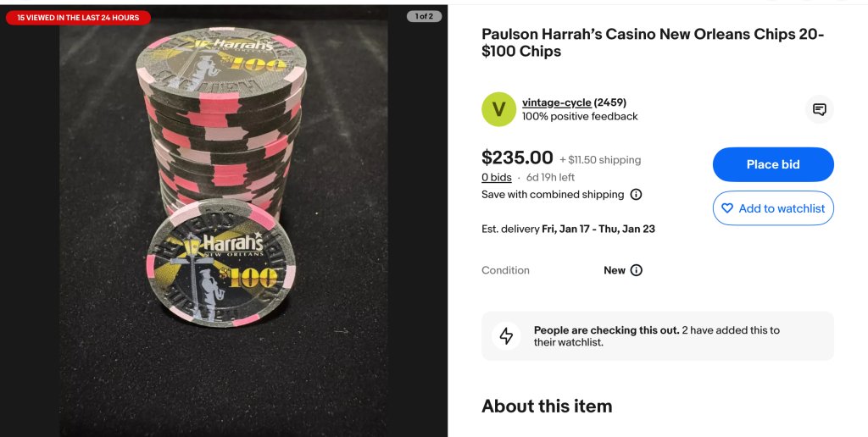Open the contact seller message icon
Viewport: 868px width, 437px height.
pos(820,109)
